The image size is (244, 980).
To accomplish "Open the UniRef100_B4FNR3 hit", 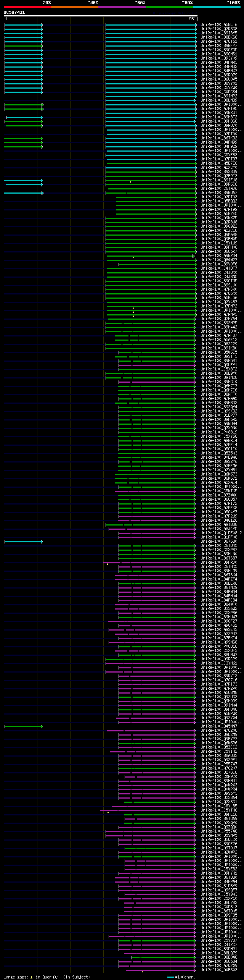I will [219, 63].
